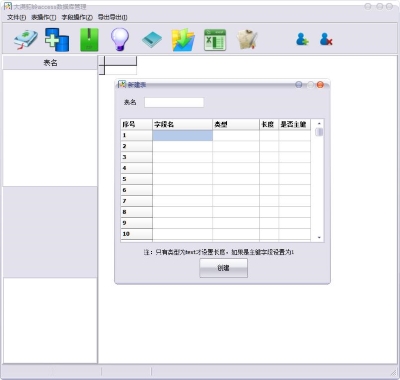The image size is (400, 380).
Task: Click the 字段名 column header
Action: [x=182, y=124]
